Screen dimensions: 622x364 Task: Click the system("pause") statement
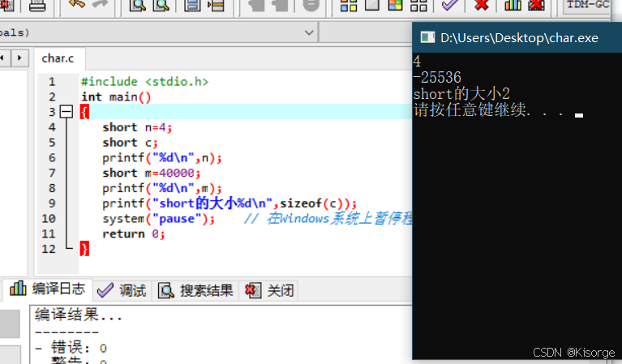click(159, 219)
